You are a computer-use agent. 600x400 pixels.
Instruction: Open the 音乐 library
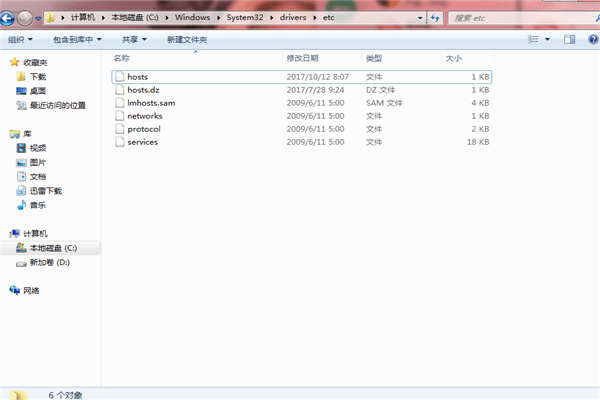pyautogui.click(x=38, y=205)
